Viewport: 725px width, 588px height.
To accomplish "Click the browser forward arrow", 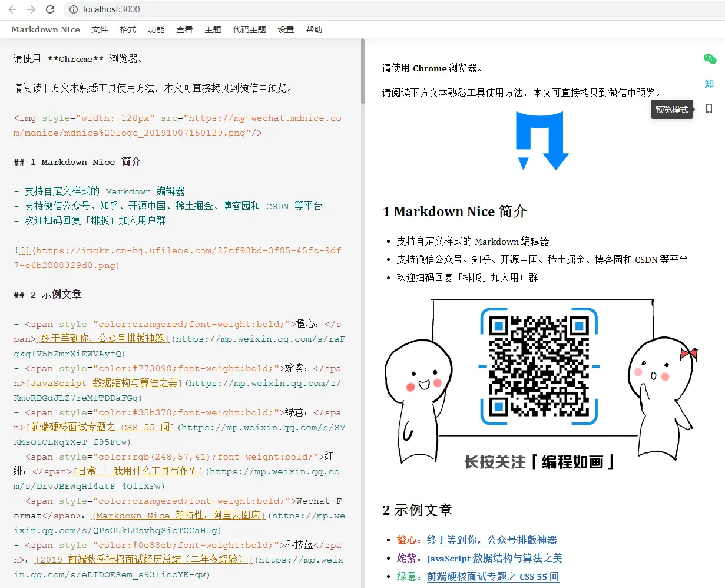I will click(31, 9).
